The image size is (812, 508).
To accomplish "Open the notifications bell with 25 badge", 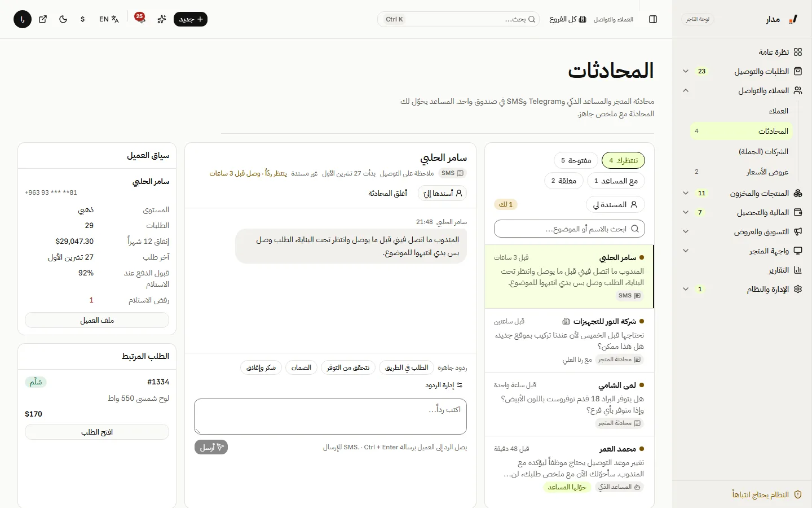I will (x=140, y=19).
